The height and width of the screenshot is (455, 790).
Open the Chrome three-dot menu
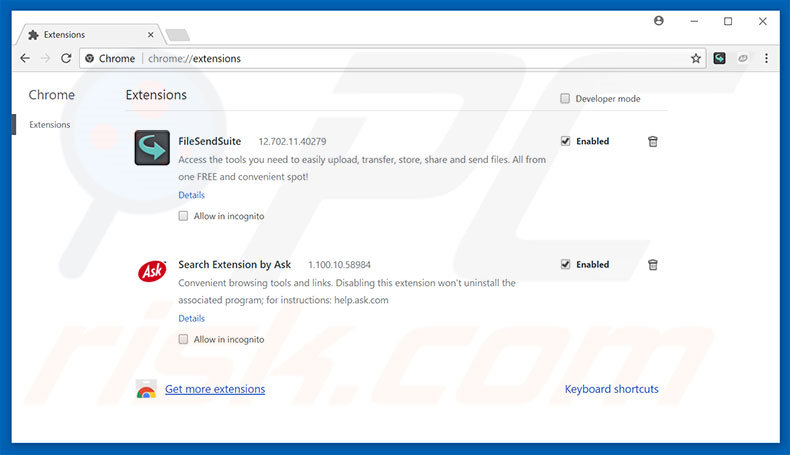766,58
